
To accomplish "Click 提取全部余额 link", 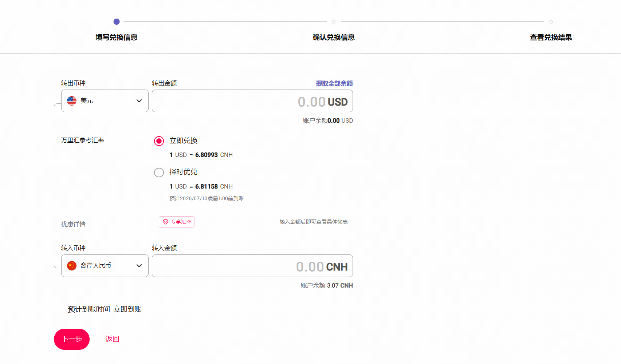I will pyautogui.click(x=334, y=83).
